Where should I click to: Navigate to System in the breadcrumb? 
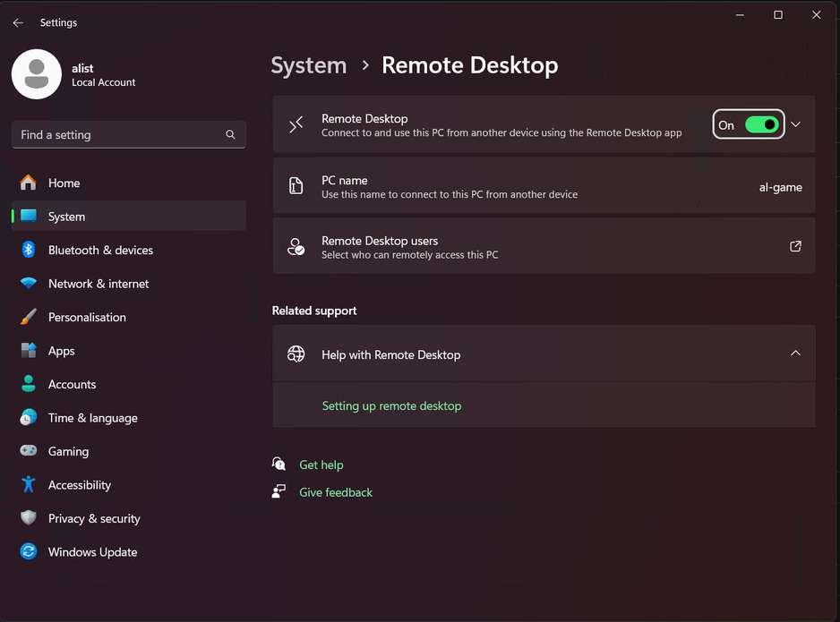[x=309, y=65]
